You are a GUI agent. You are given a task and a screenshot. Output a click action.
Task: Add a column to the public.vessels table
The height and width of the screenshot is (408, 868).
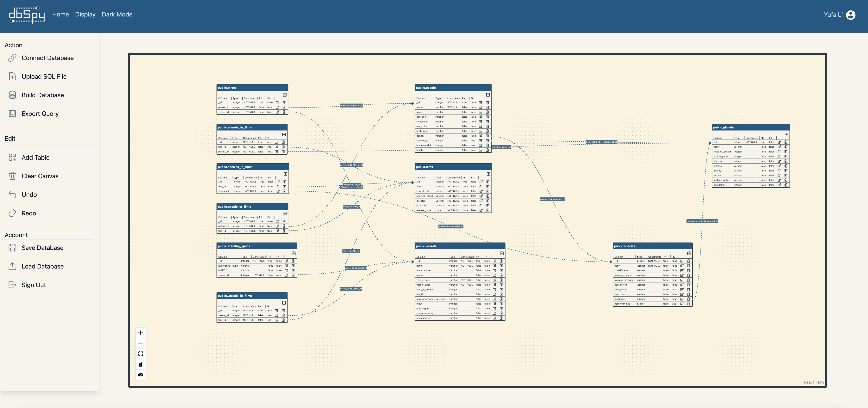pyautogui.click(x=502, y=253)
